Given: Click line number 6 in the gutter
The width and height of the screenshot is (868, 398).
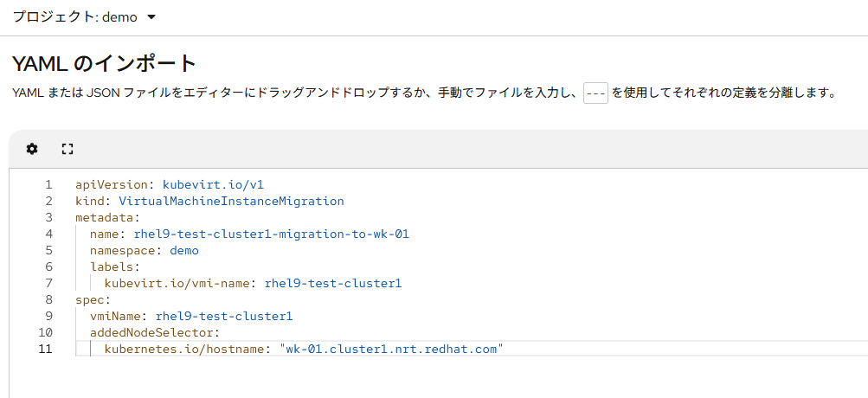Looking at the screenshot, I should pos(48,266).
